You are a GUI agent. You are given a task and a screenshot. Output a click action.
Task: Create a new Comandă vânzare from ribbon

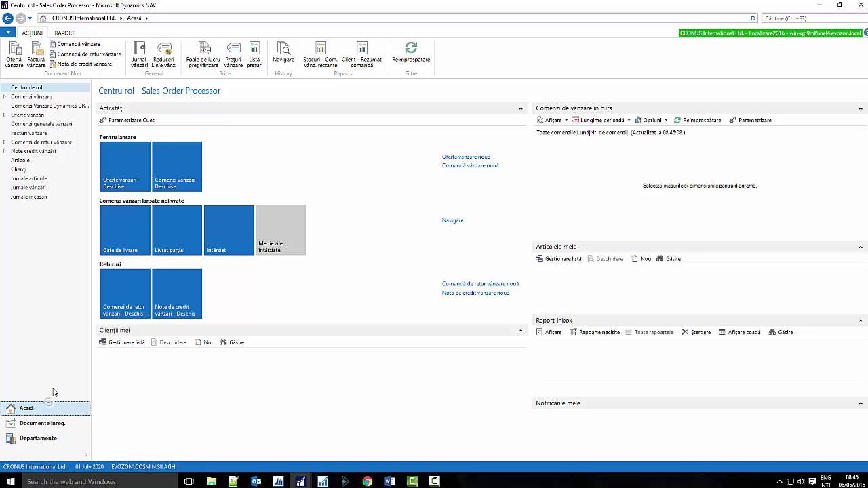(75, 44)
